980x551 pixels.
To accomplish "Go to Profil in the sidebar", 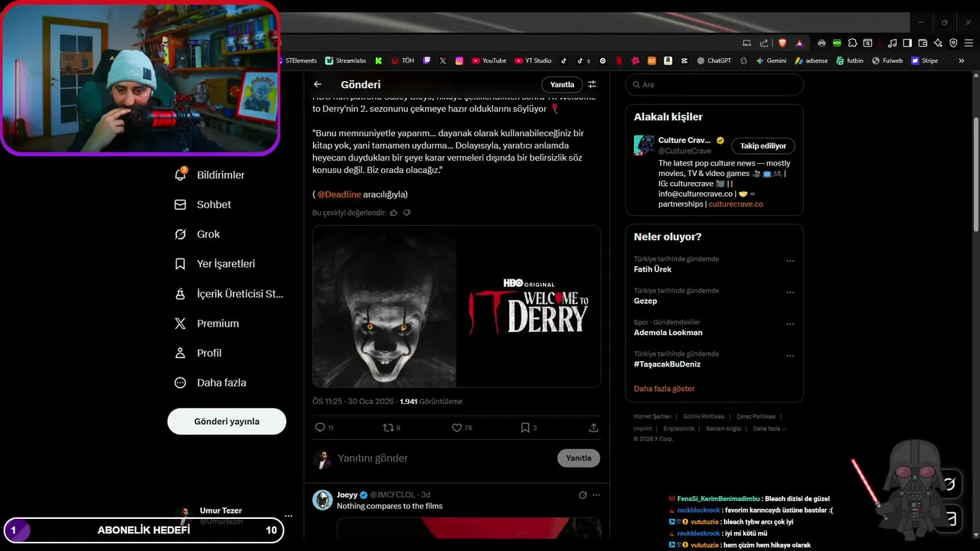I will click(x=198, y=353).
